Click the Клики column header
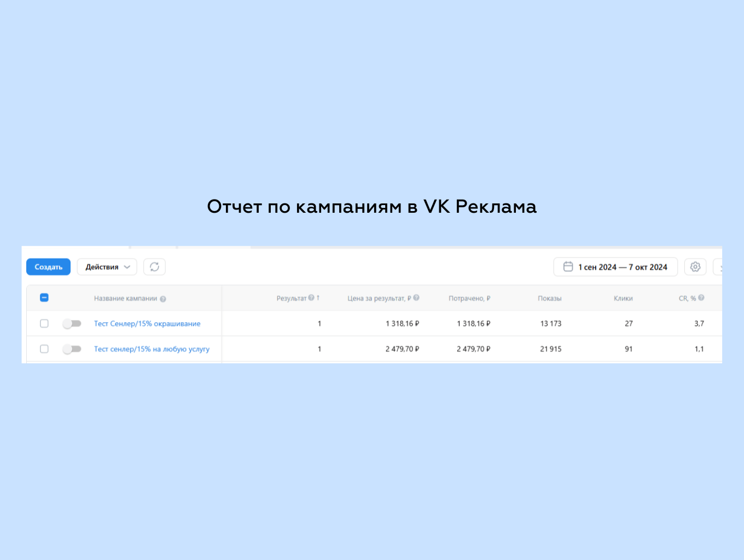This screenshot has width=744, height=560. [x=623, y=299]
